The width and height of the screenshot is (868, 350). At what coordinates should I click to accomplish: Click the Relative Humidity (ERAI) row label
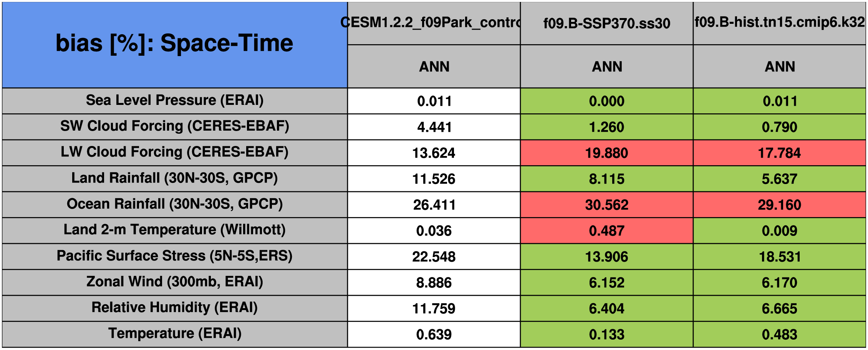(x=174, y=308)
